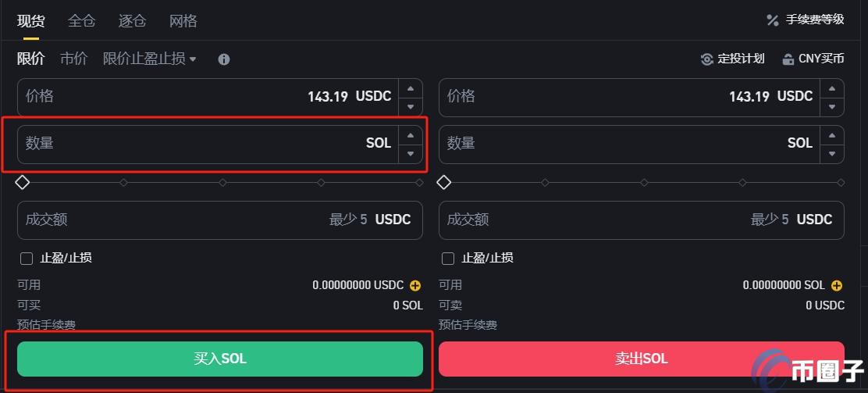Increase sell price with up arrow
868x393 pixels.
tap(832, 88)
